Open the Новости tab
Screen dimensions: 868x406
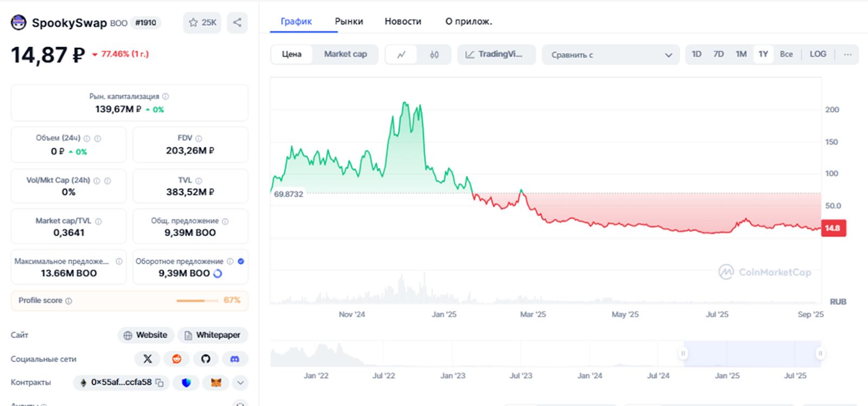point(403,22)
